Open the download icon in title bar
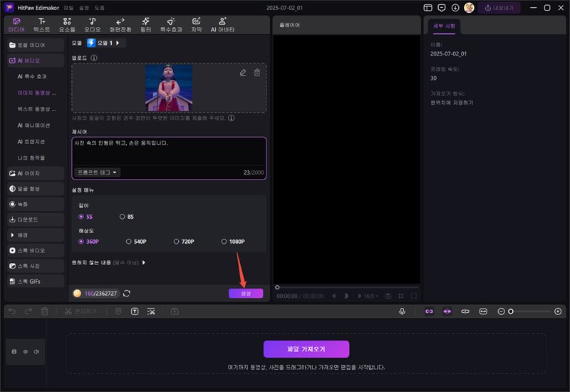Image resolution: width=570 pixels, height=392 pixels. coord(455,8)
